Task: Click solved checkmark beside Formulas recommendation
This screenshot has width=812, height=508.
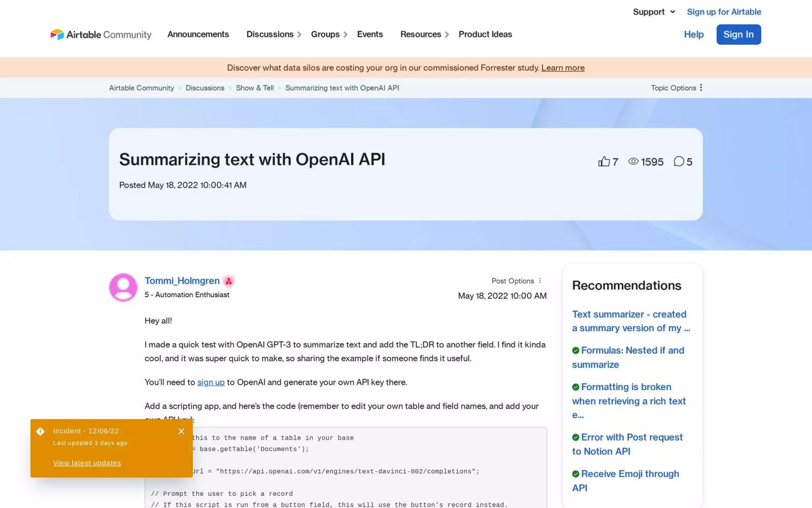Action: click(x=576, y=351)
